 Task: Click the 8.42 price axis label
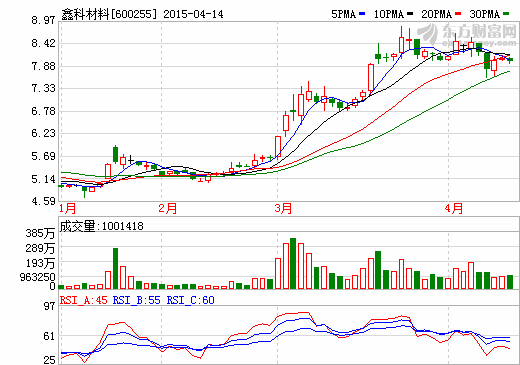43,43
